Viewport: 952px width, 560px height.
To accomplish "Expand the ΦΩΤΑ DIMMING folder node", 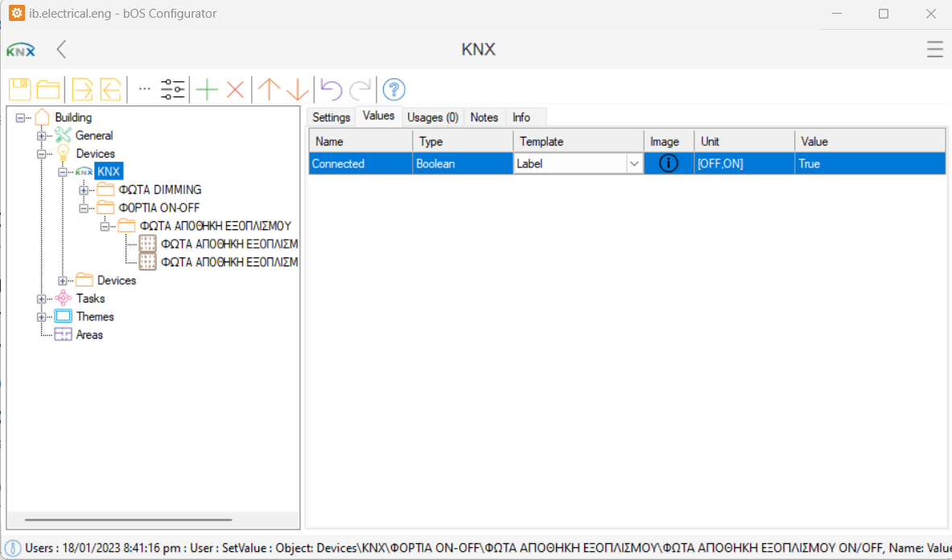I will point(83,190).
